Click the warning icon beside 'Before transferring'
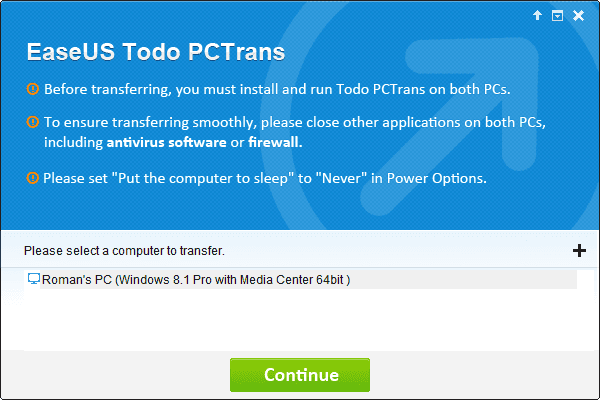 (x=33, y=89)
